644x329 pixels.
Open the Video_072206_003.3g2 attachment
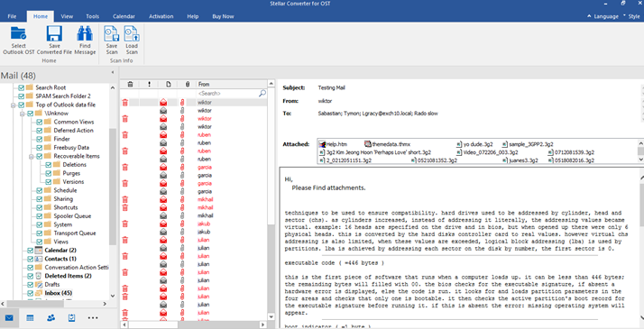[x=487, y=152]
